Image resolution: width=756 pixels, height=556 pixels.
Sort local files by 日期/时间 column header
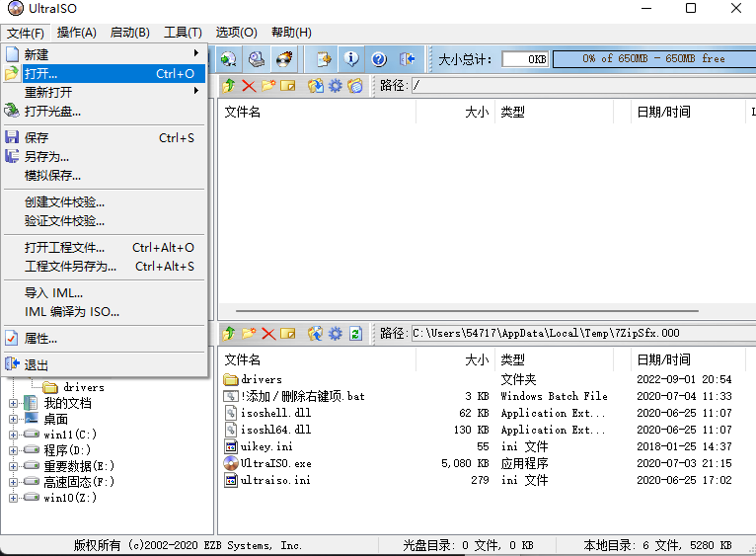point(688,359)
